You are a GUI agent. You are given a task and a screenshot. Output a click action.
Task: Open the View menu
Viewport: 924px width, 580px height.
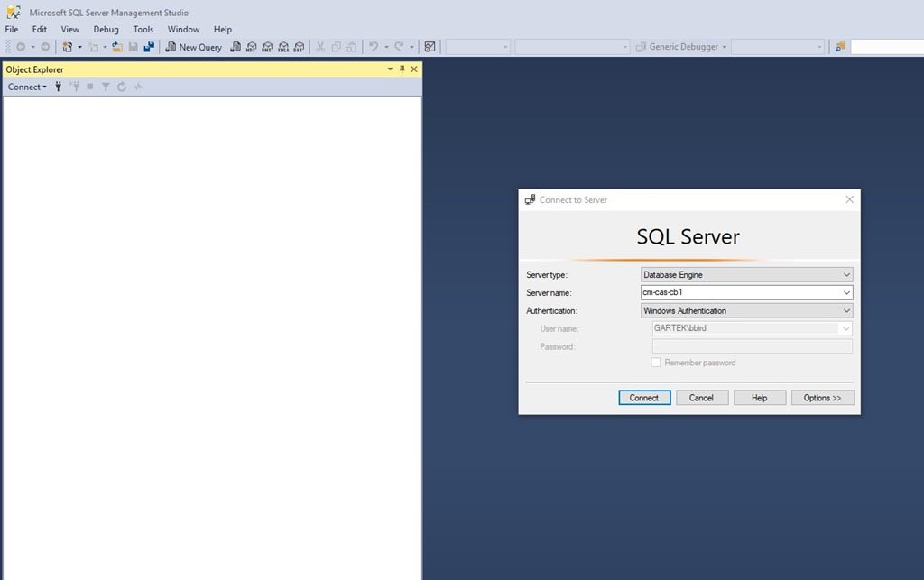(70, 30)
